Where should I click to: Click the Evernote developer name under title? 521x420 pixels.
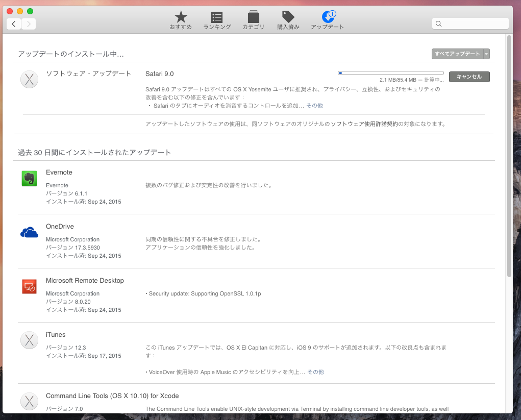(x=57, y=185)
